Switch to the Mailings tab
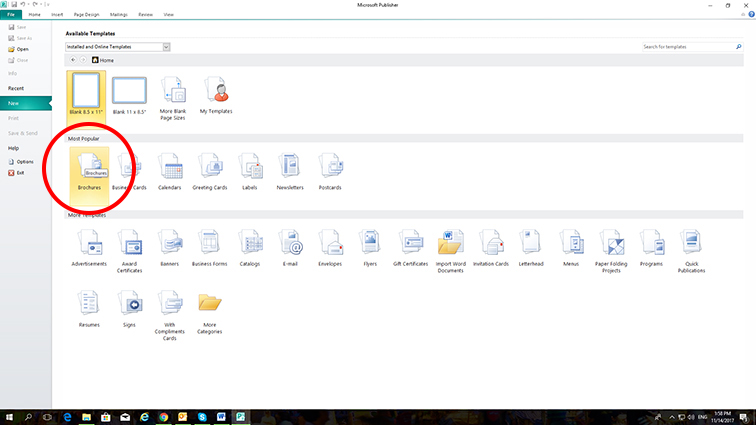Viewport: 756px width, 425px height. tap(119, 14)
